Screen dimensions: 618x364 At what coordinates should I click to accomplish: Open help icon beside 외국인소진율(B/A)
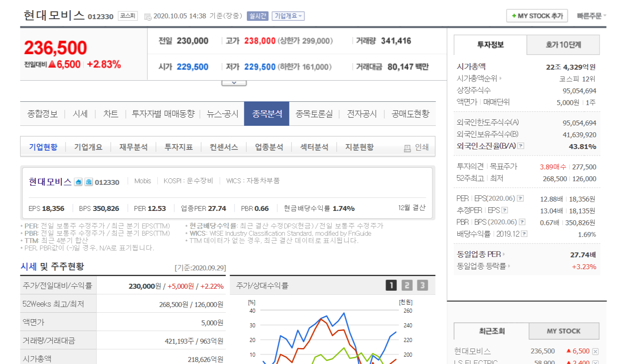pyautogui.click(x=521, y=146)
